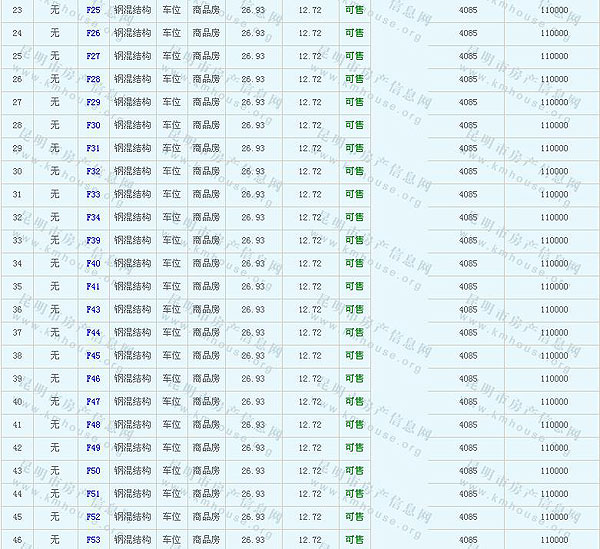Open the F51 unit link
The image size is (600, 549).
93,493
